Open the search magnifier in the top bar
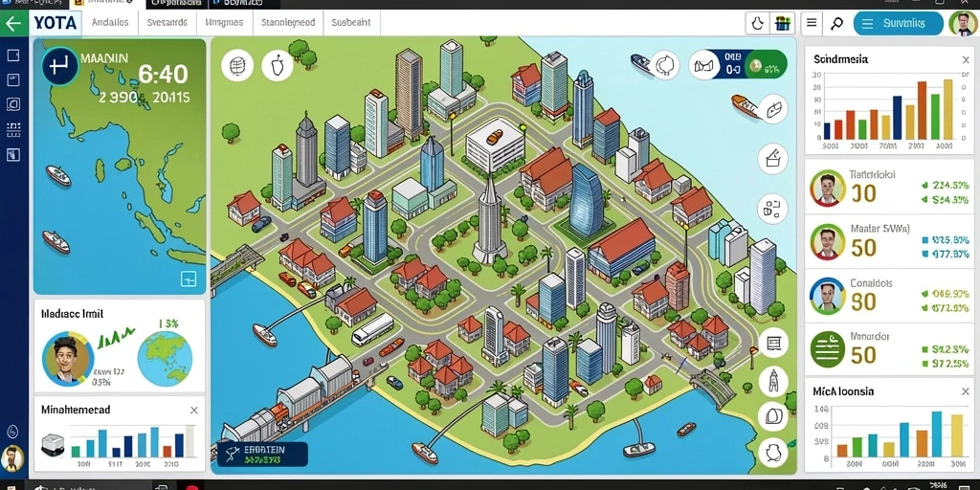This screenshot has height=490, width=980. pos(836,24)
